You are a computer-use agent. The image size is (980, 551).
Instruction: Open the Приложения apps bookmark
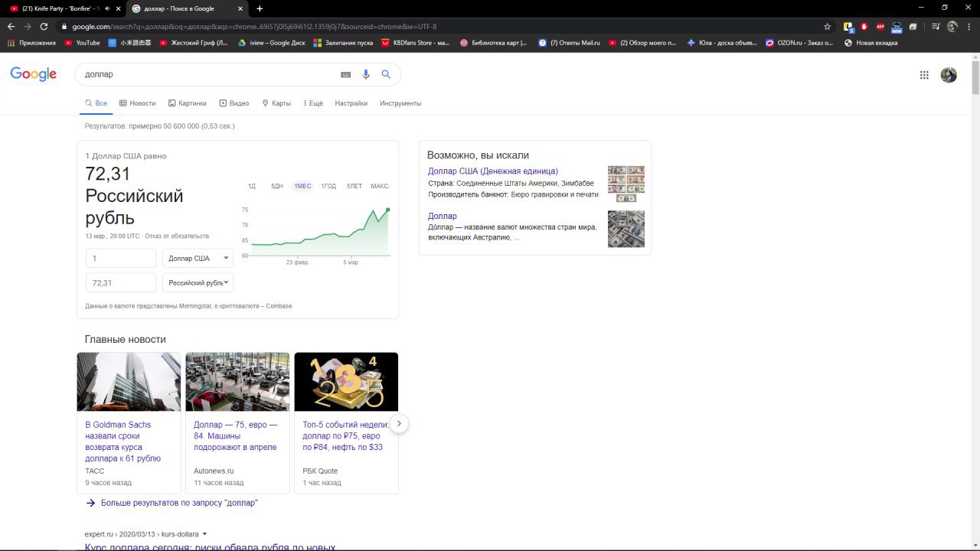(x=31, y=43)
